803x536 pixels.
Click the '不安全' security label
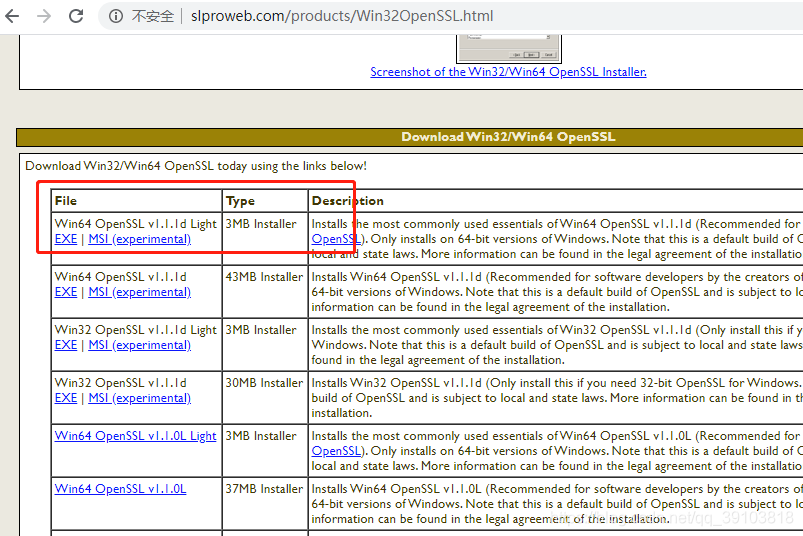(153, 16)
